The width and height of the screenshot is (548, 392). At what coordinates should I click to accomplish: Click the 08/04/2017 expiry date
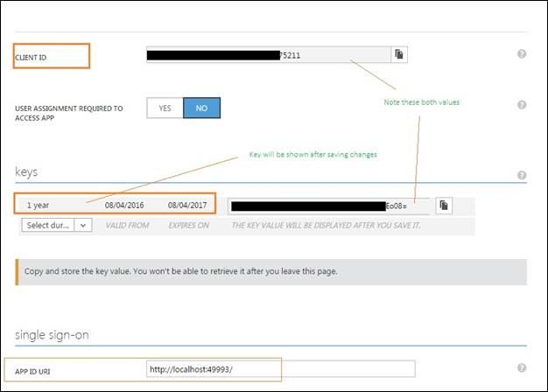coord(187,206)
